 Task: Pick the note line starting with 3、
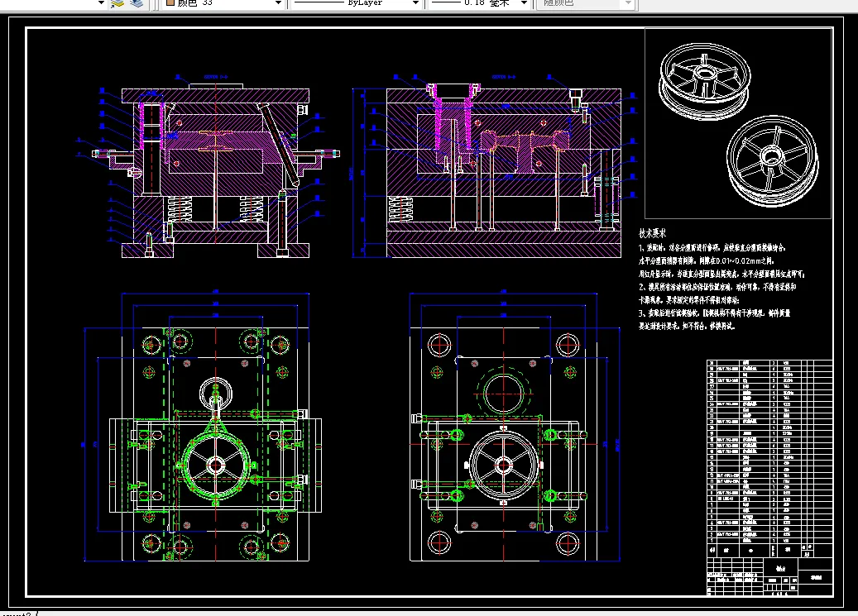tap(715, 313)
